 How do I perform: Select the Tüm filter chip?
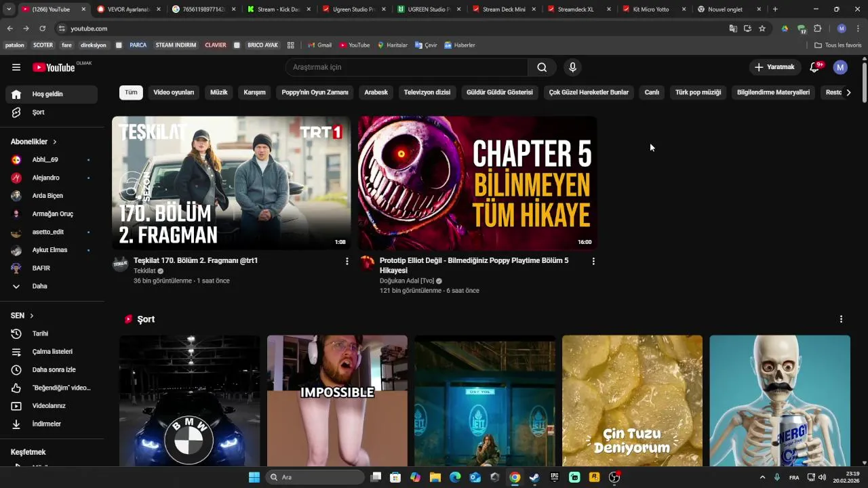pyautogui.click(x=131, y=92)
